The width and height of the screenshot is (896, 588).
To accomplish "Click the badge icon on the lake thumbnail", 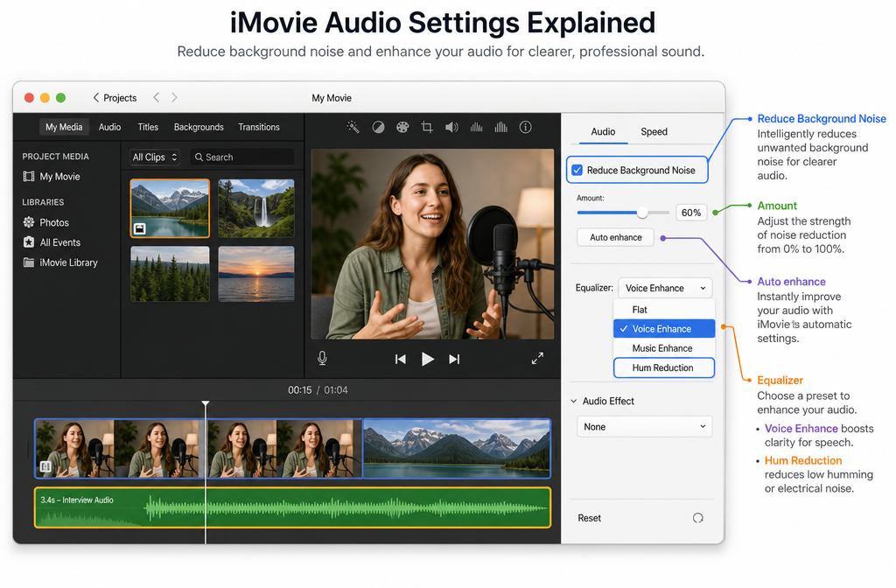I will [x=140, y=228].
